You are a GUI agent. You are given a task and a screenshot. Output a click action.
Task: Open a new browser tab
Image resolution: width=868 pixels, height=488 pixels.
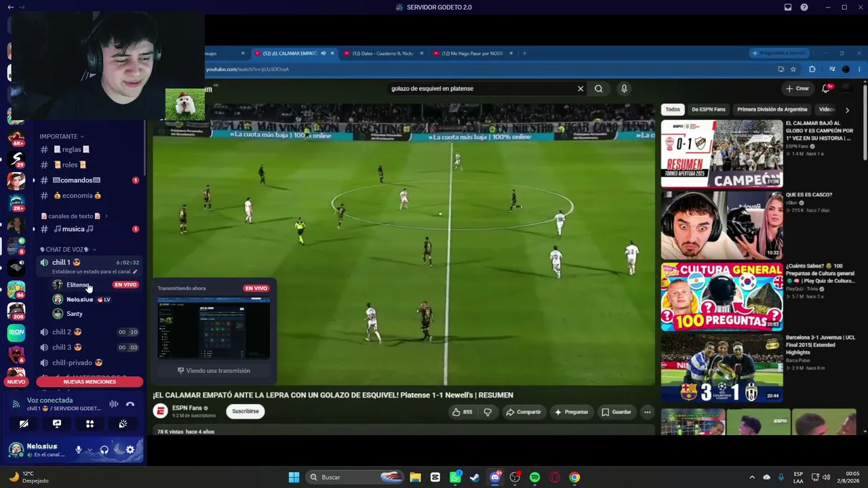[524, 54]
